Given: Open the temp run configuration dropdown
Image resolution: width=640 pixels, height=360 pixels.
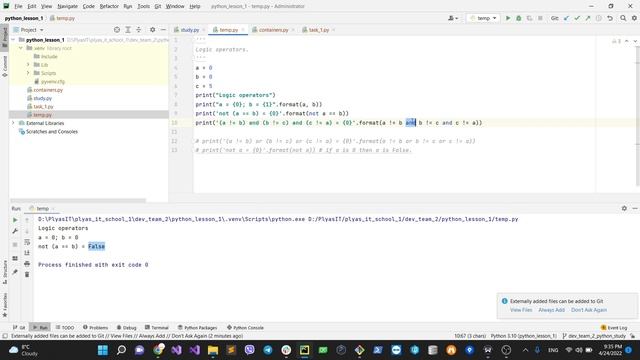Looking at the screenshot, I should [x=483, y=18].
